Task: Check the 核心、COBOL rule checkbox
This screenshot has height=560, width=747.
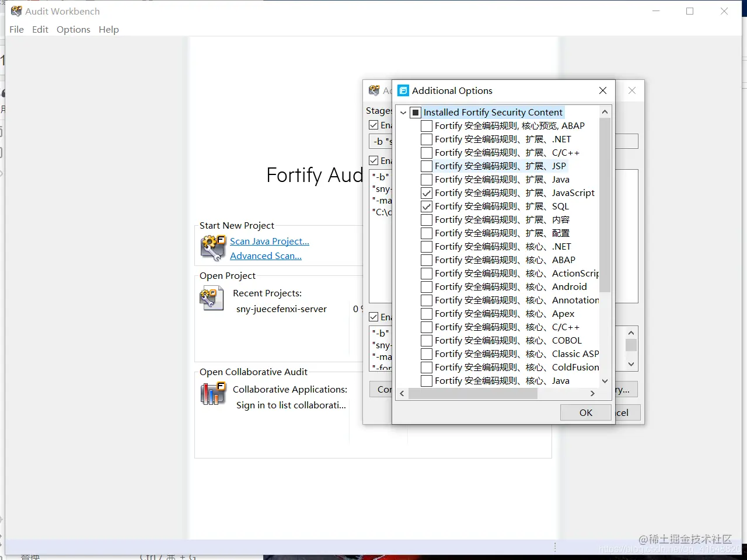Action: click(427, 340)
